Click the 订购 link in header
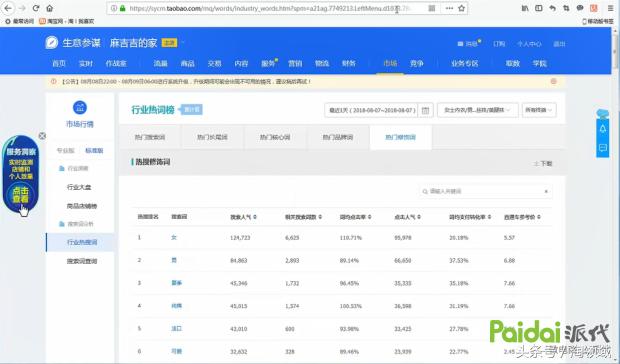 tap(499, 44)
